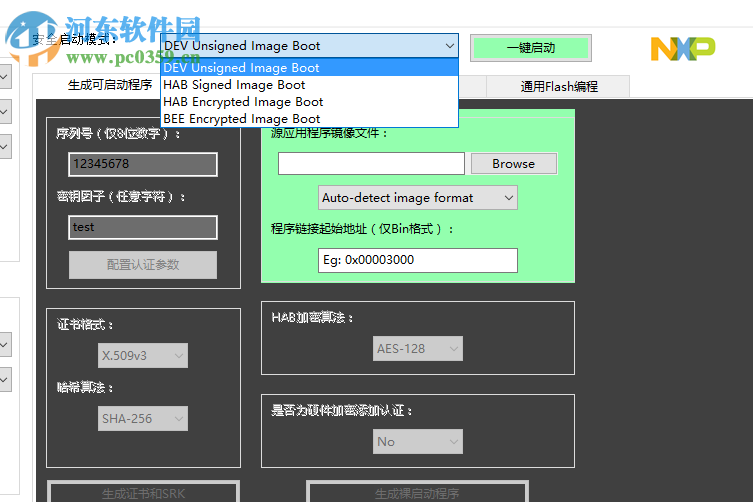This screenshot has width=753, height=502.
Task: Click the serial number field 12345678
Action: point(143,164)
